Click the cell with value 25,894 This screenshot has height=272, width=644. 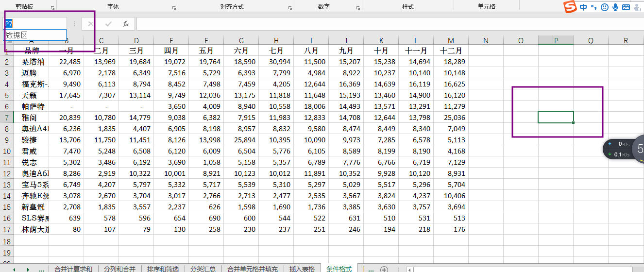point(241,140)
